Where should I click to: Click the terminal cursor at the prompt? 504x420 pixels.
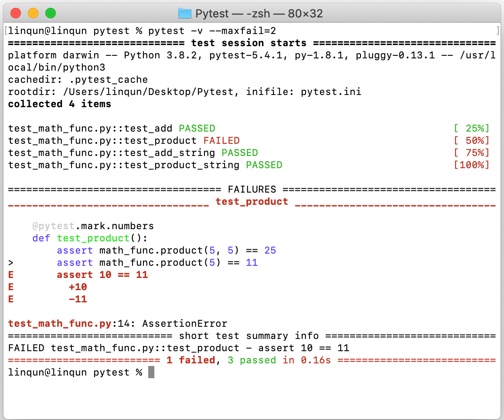coord(150,372)
